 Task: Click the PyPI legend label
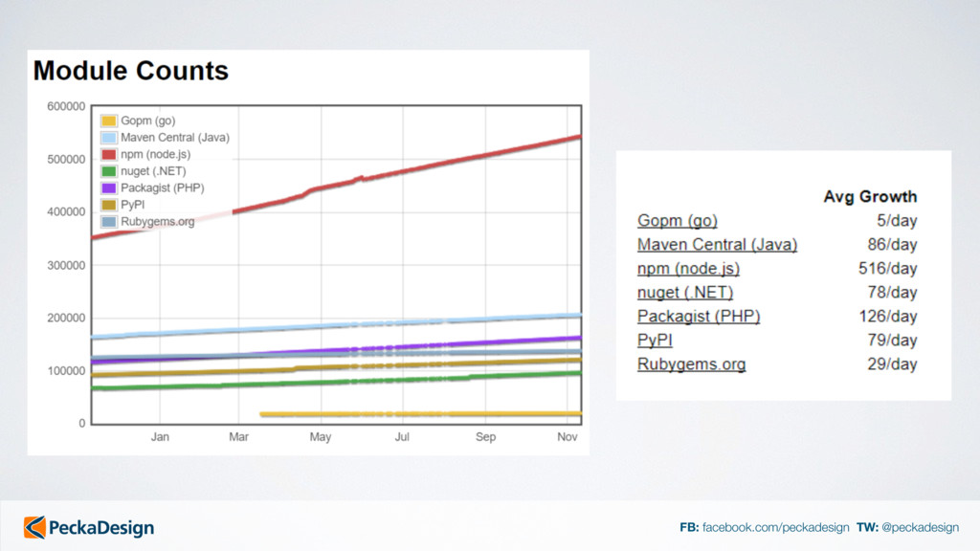[x=132, y=205]
